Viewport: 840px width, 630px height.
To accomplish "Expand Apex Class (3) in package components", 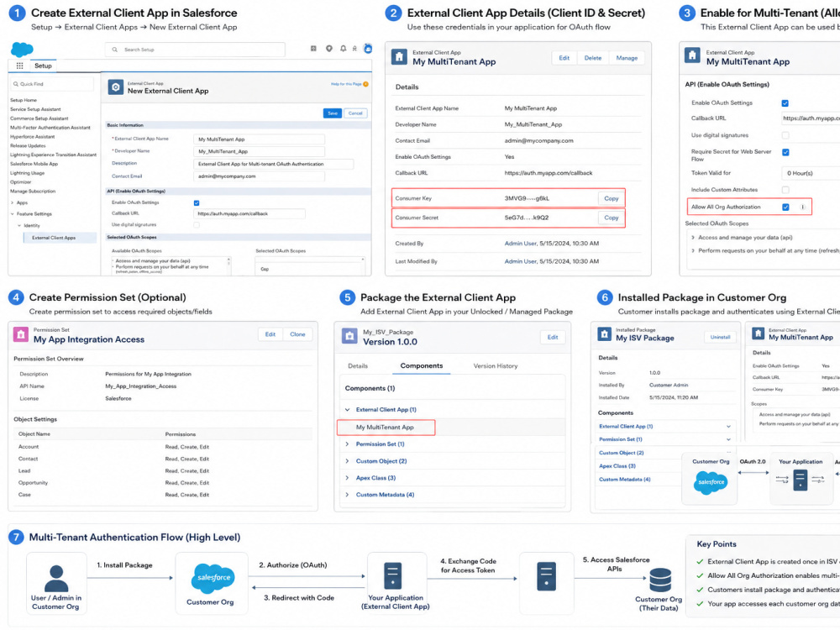I will [x=347, y=479].
